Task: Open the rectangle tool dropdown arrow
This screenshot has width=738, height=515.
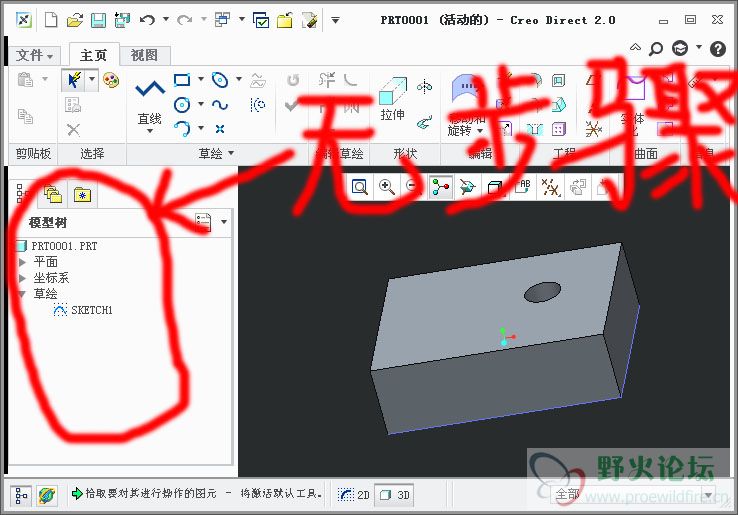Action: point(201,79)
